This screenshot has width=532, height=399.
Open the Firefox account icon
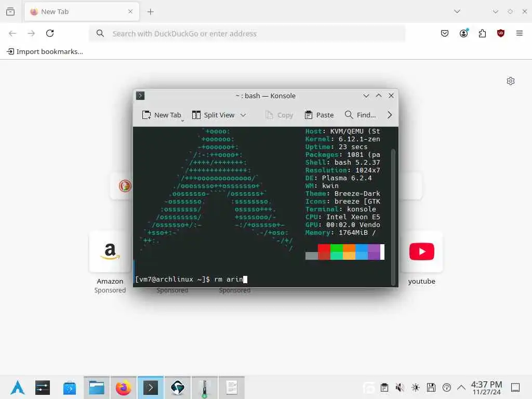click(x=464, y=33)
